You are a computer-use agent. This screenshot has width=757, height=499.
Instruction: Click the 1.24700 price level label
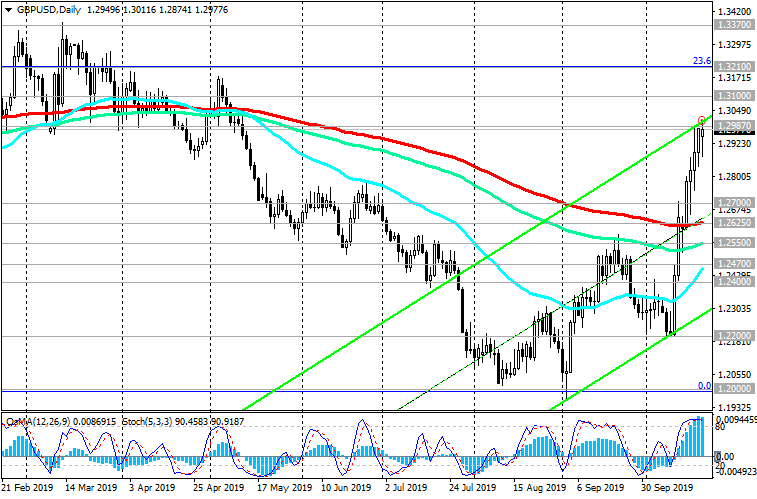735,263
